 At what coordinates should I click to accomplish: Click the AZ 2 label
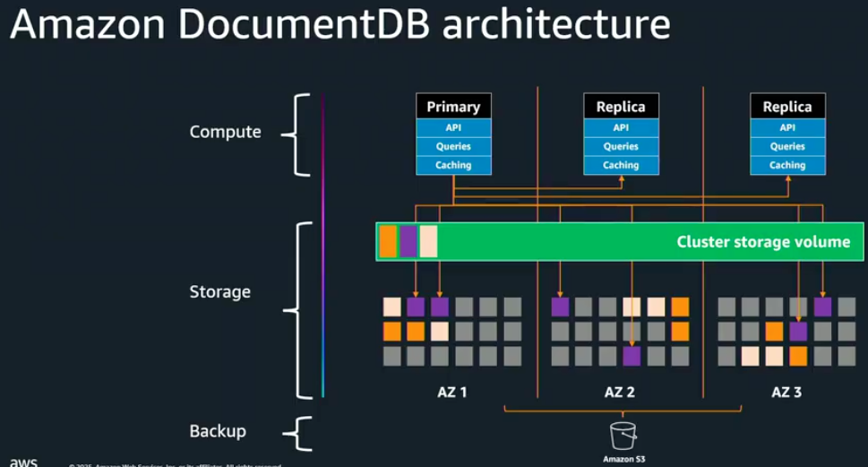[620, 393]
